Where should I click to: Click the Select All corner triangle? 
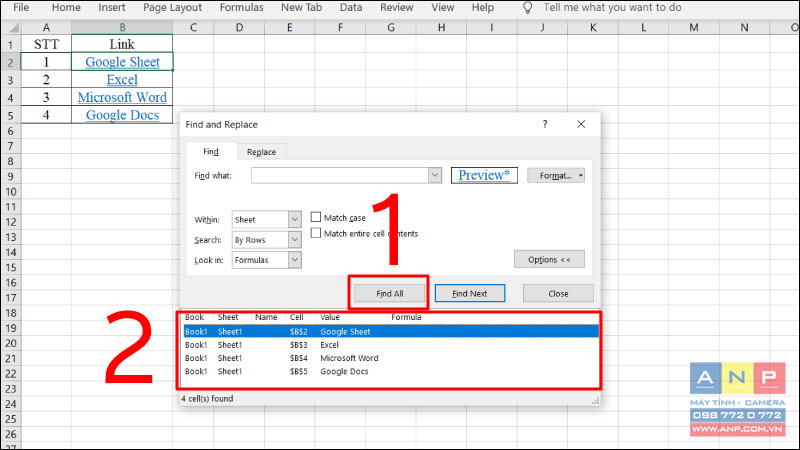coord(14,27)
